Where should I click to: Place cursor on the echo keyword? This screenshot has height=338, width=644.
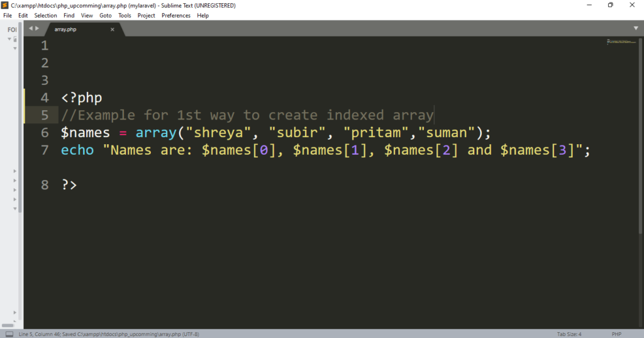[x=77, y=150]
